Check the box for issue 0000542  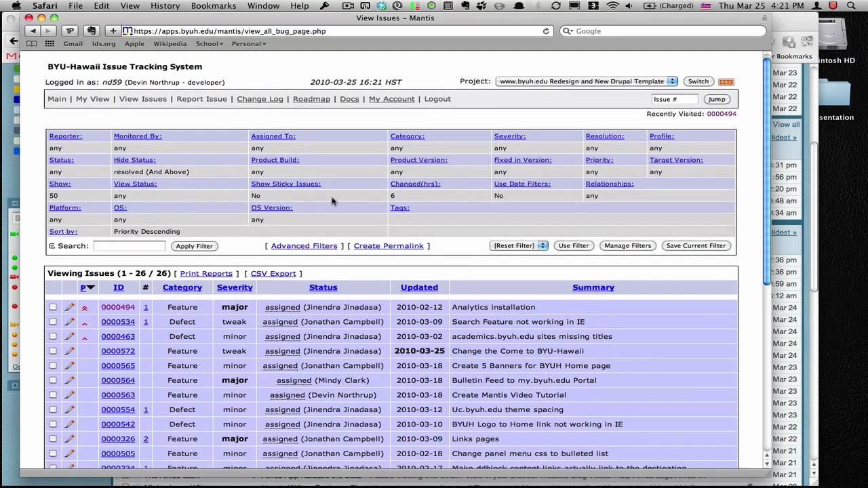tap(53, 424)
